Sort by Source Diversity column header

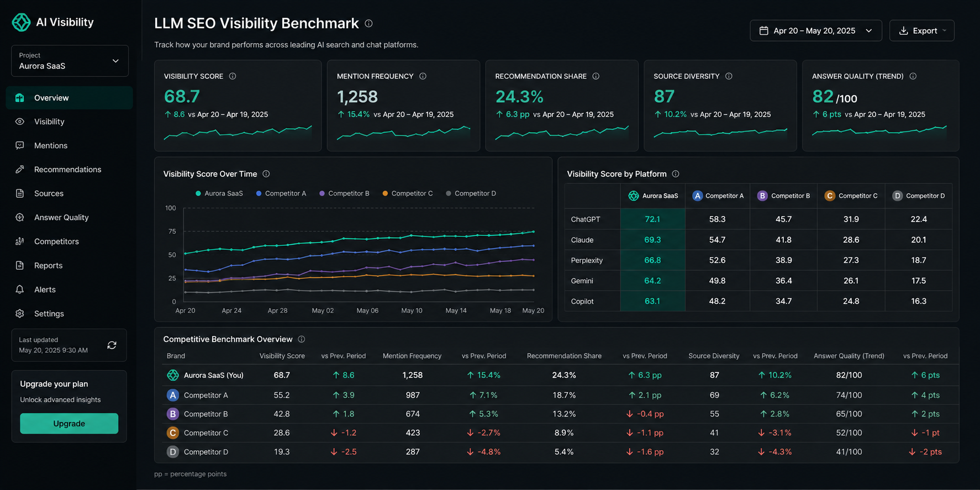(x=714, y=356)
